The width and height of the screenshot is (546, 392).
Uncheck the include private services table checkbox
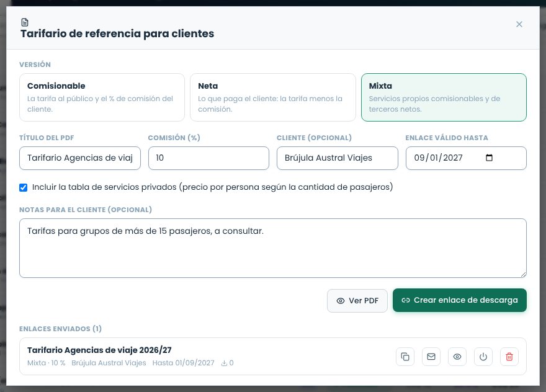pyautogui.click(x=24, y=188)
